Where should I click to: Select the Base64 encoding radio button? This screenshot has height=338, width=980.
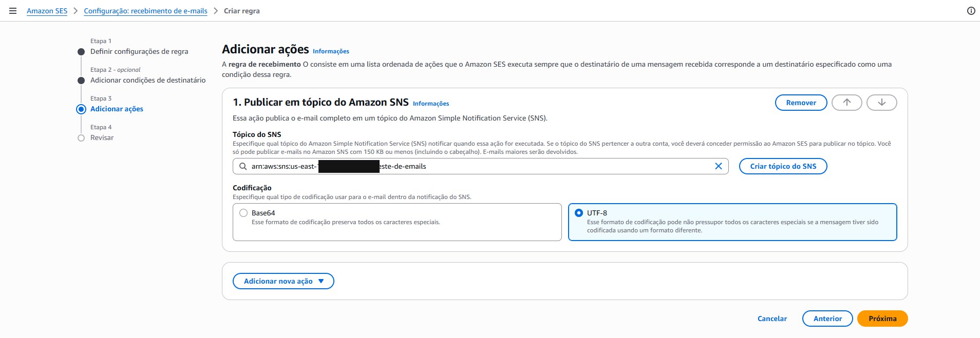(x=243, y=213)
